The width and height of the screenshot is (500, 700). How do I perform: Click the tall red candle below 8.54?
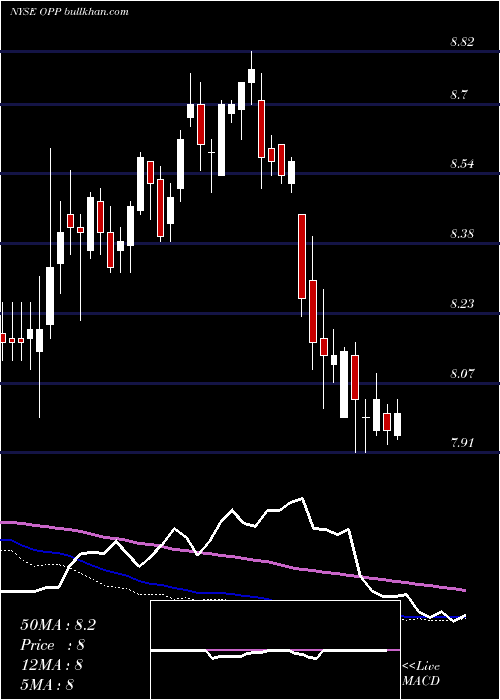click(302, 256)
